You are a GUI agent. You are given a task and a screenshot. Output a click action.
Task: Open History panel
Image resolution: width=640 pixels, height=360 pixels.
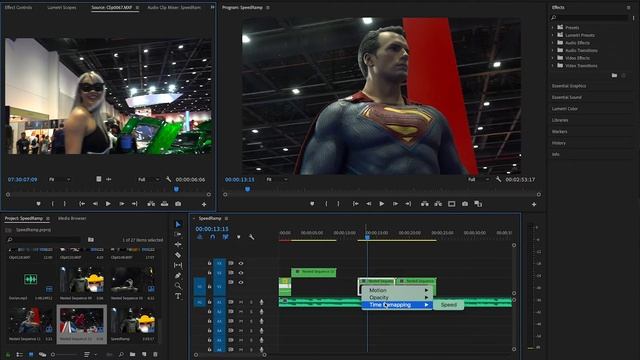pos(559,143)
